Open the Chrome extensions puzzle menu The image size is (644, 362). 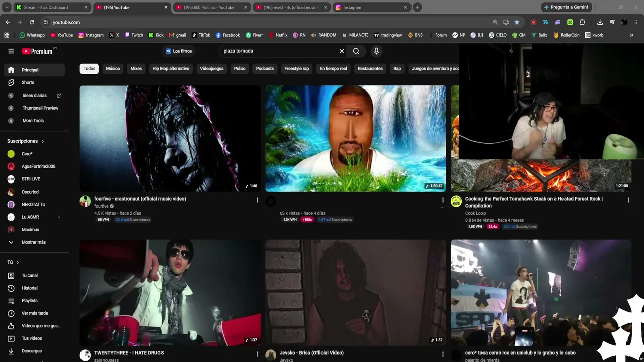tap(582, 22)
